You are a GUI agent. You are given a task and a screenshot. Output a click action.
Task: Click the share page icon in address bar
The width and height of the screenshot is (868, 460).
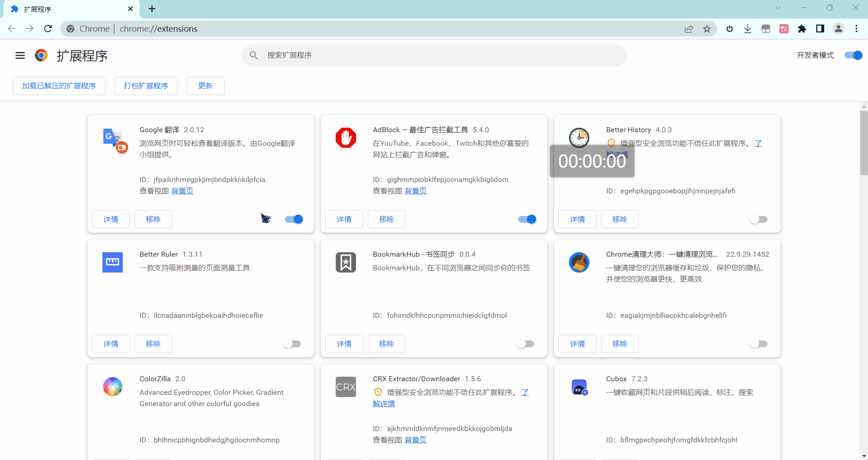(x=689, y=29)
